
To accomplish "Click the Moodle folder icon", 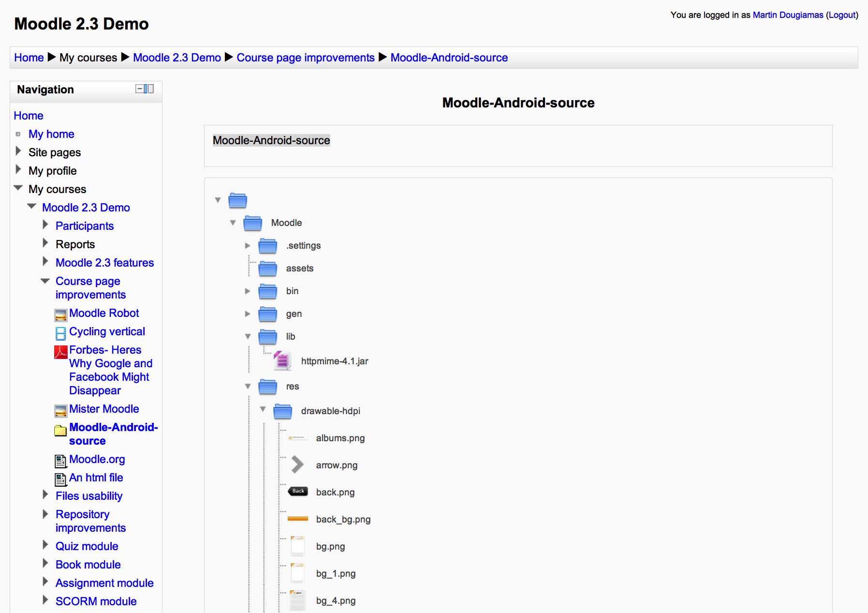I will [252, 223].
